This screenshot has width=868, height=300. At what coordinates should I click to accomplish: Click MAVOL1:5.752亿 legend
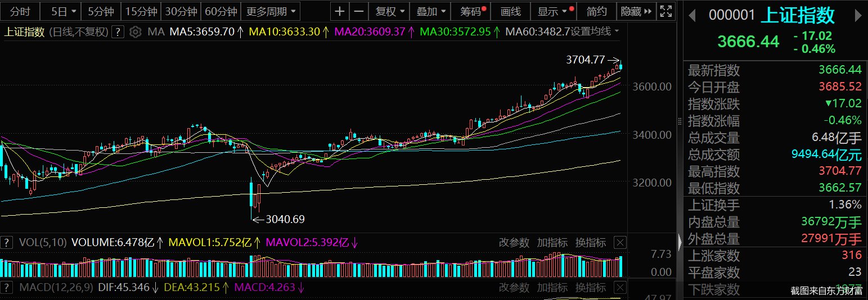[211, 243]
